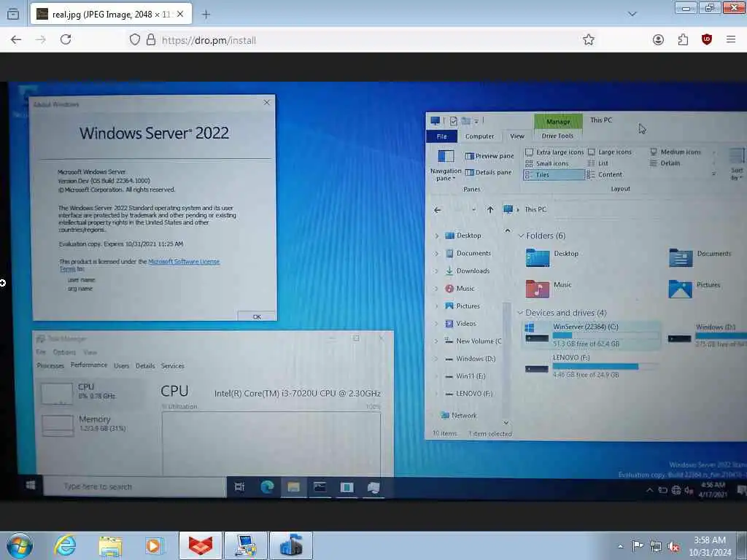Select the Memory performance graph thumbnail
The width and height of the screenshot is (747, 560).
click(x=58, y=425)
